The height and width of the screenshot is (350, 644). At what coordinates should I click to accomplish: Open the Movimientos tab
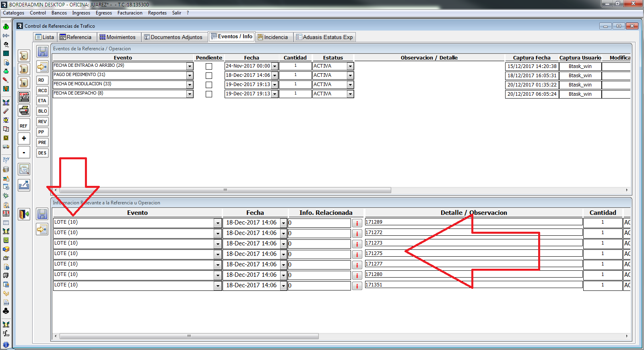point(118,37)
